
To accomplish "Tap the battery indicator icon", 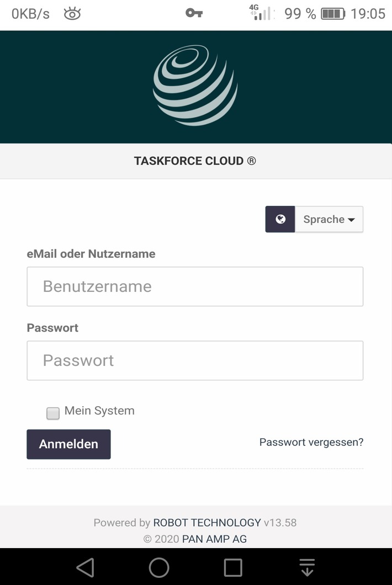I will [332, 14].
